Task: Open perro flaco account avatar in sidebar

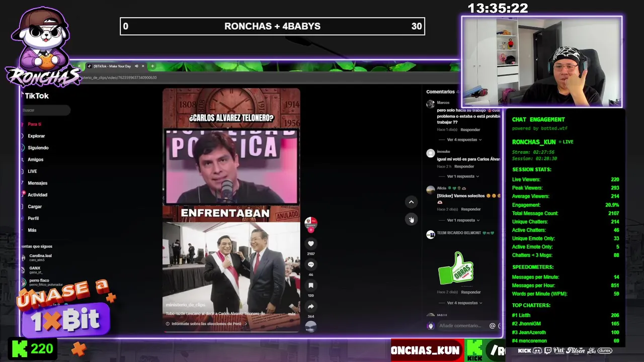Action: pyautogui.click(x=23, y=282)
